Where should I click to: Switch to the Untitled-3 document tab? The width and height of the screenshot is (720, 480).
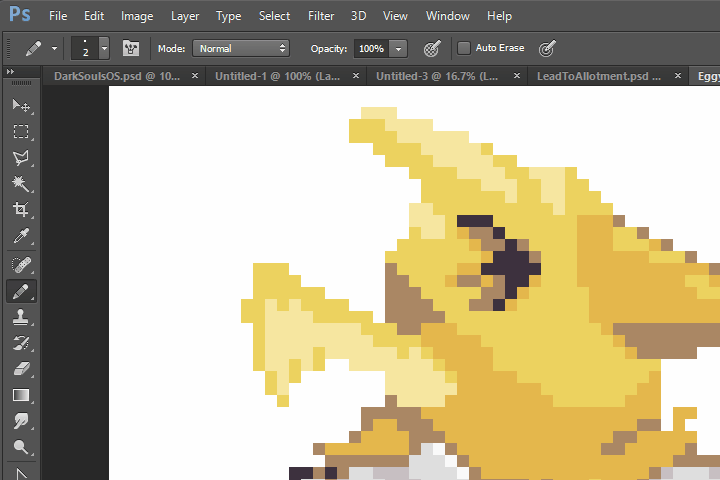(437, 76)
